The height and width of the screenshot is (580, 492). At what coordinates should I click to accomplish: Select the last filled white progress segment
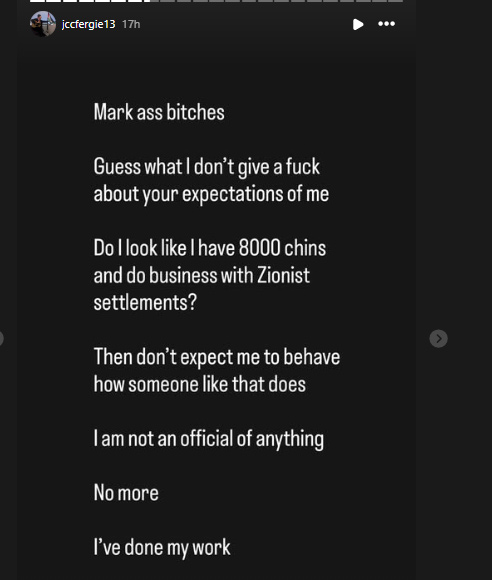tap(135, 1)
